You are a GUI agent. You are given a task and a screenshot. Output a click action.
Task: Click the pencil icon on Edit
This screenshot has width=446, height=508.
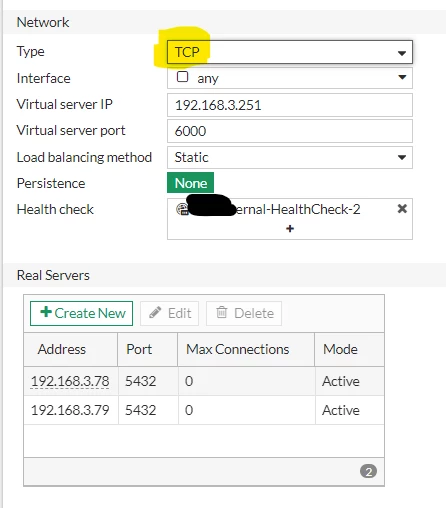155,313
